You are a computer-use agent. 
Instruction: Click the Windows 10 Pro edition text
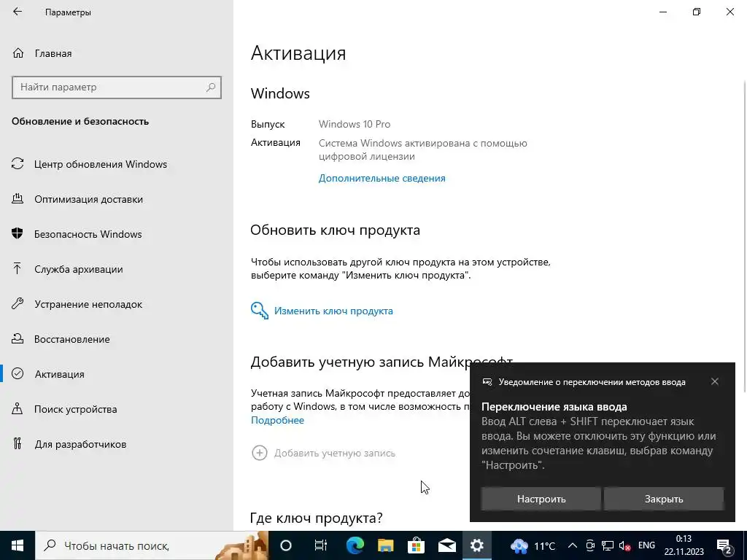click(355, 124)
